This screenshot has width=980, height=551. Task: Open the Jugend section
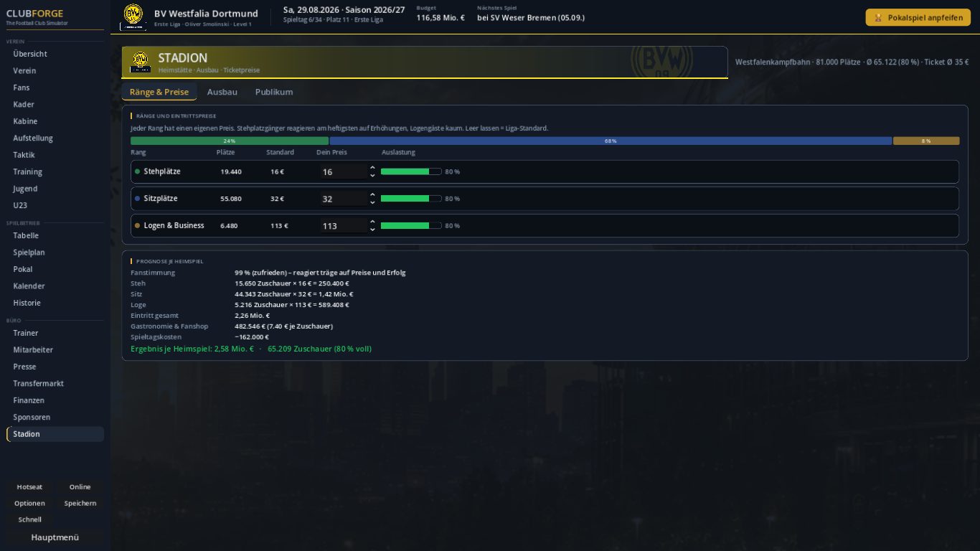tap(55, 189)
